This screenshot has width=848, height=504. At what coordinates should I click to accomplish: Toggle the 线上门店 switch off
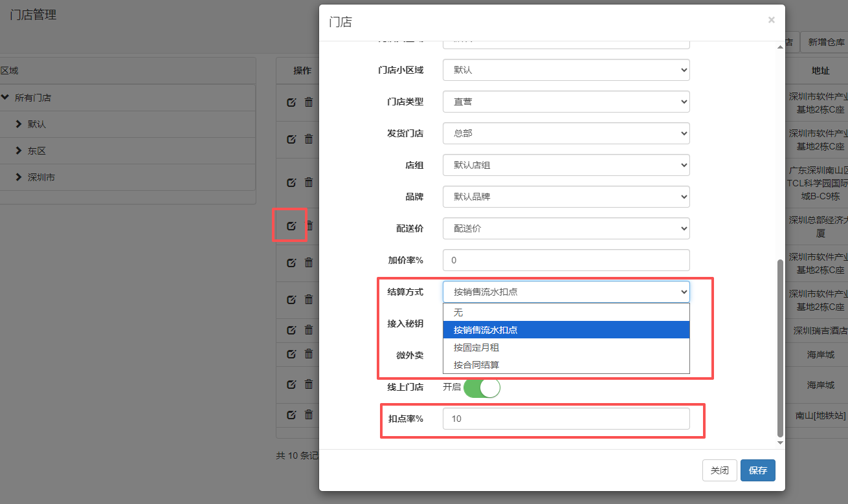[x=482, y=388]
